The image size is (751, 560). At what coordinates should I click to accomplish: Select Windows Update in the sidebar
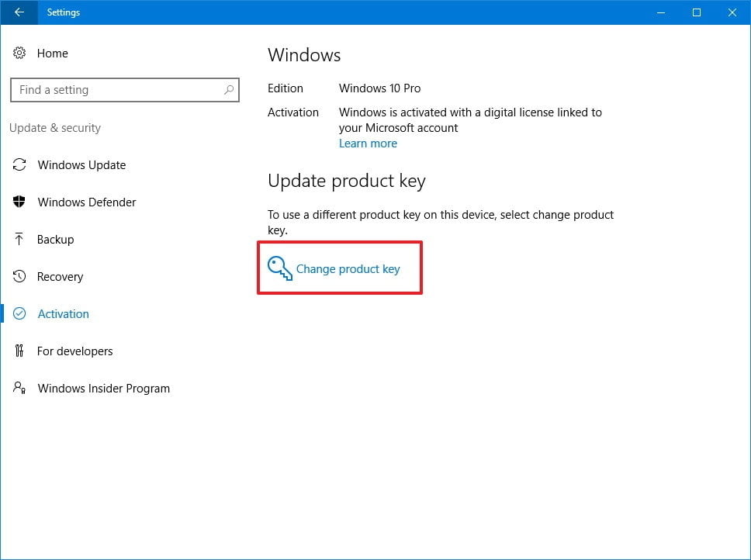[x=81, y=164]
